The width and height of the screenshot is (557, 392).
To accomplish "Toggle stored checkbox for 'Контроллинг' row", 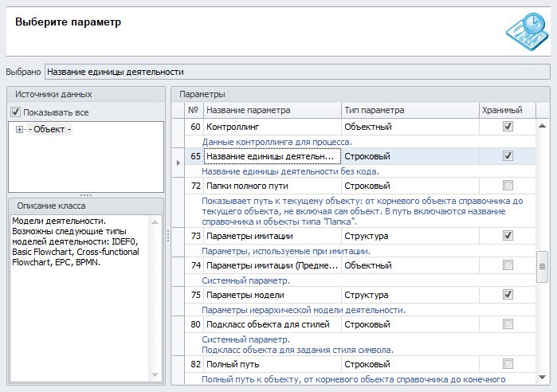I will 508,127.
